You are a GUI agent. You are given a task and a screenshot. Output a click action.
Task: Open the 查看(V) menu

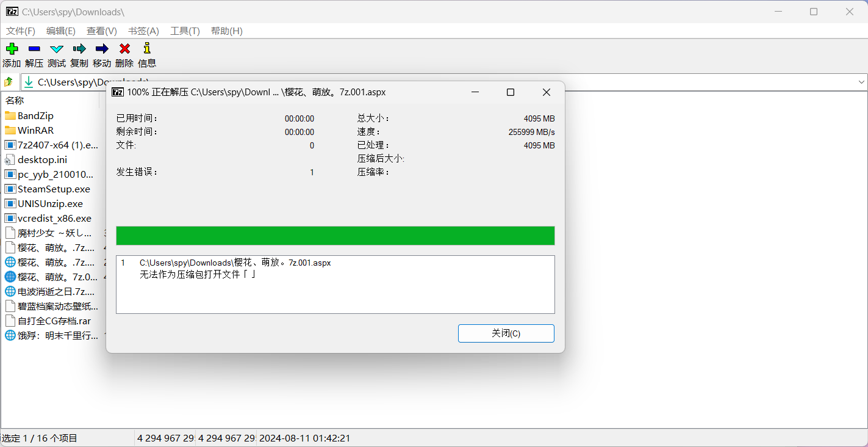(x=102, y=31)
